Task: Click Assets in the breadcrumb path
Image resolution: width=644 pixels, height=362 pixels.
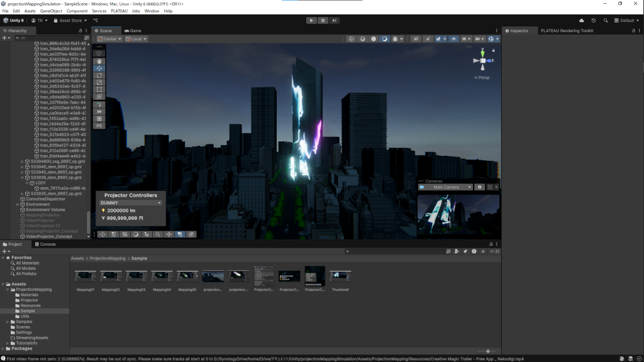Action: coord(77,258)
